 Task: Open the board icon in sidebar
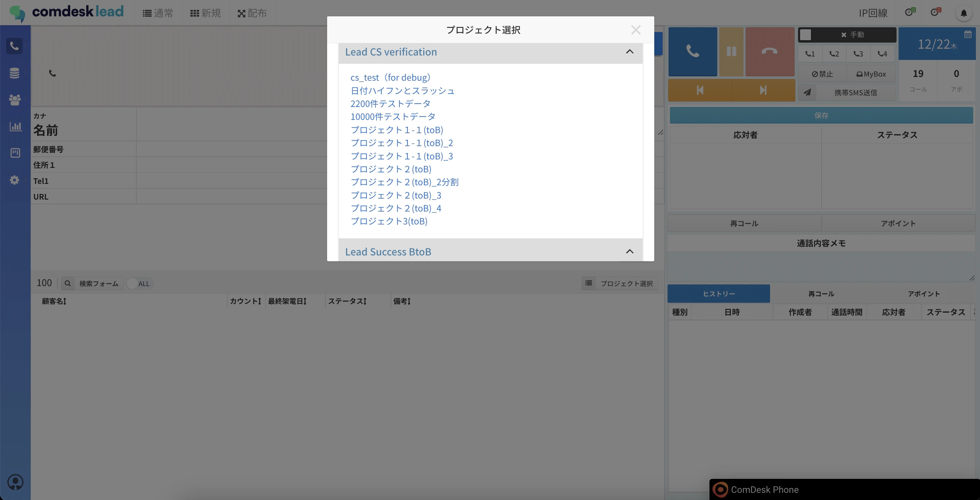[15, 153]
